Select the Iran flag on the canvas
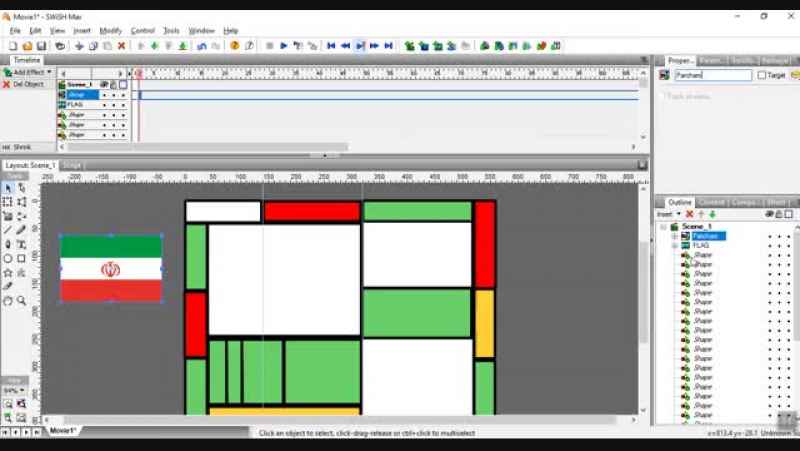Image resolution: width=800 pixels, height=451 pixels. point(110,268)
